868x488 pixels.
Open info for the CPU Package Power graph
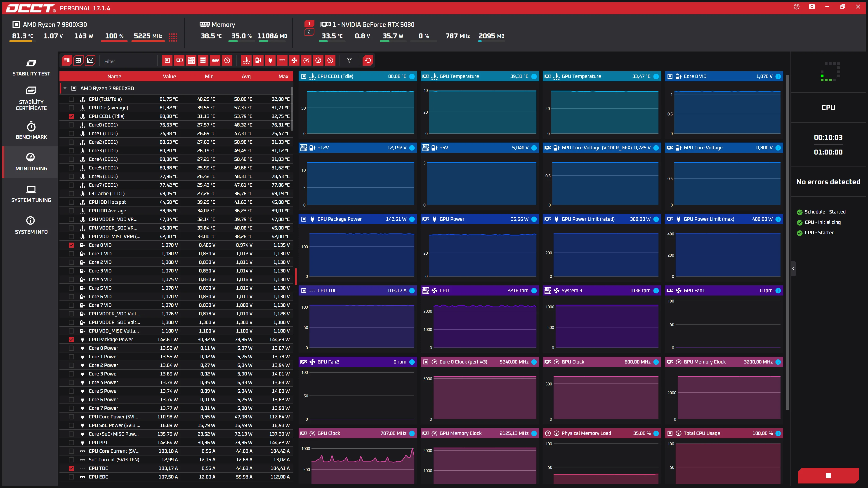click(x=412, y=219)
